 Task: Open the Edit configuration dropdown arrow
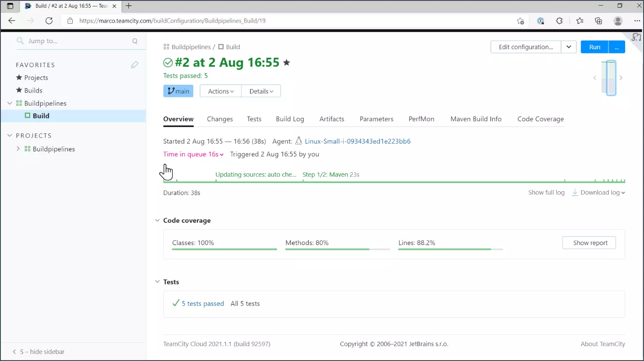coord(569,47)
